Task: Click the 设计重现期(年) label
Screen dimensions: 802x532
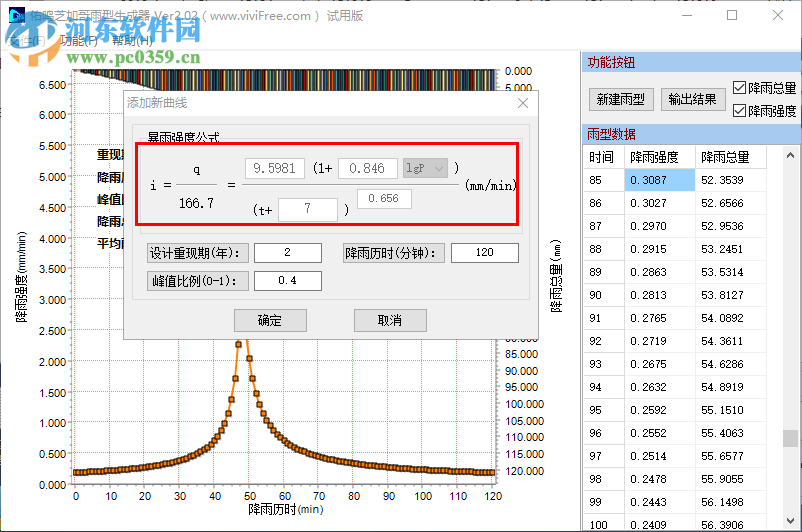Action: coord(197,253)
